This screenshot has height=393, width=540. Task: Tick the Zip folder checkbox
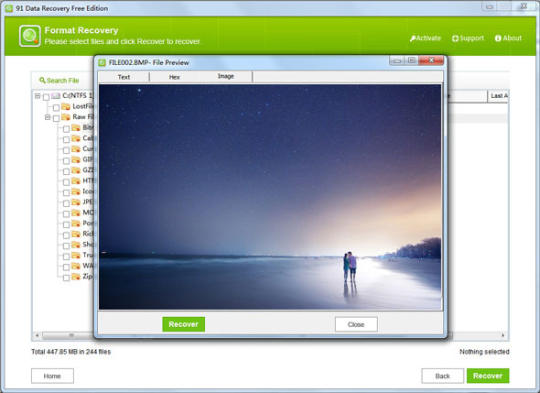[x=66, y=278]
